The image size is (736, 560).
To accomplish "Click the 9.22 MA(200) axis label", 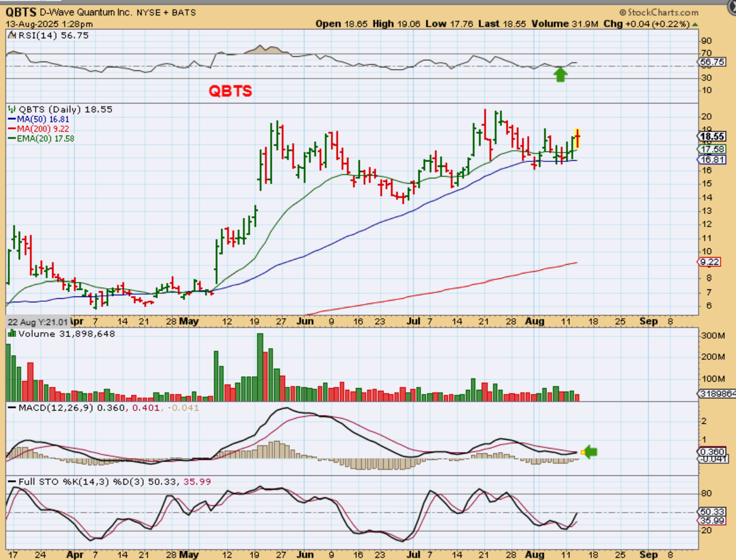I will pos(710,262).
